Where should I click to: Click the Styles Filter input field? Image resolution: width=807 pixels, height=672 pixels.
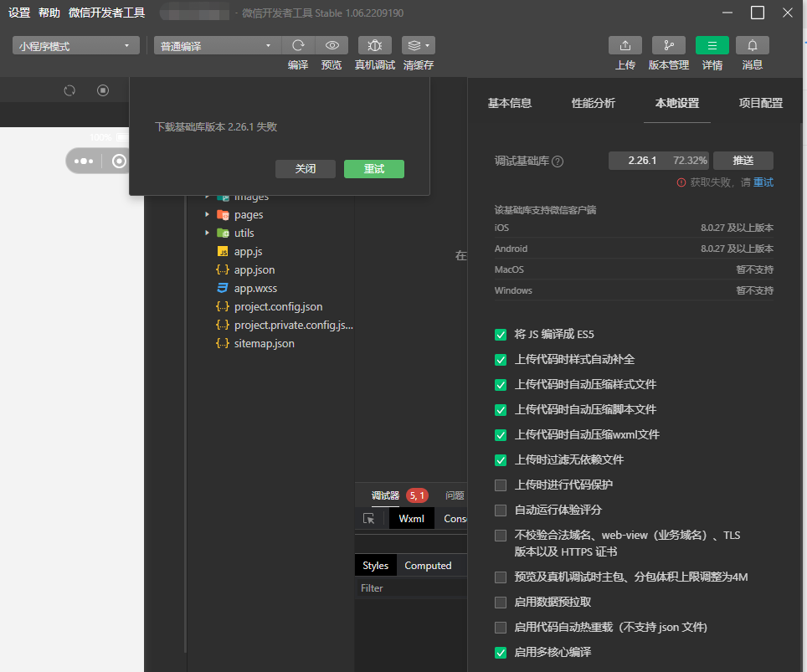click(x=411, y=588)
